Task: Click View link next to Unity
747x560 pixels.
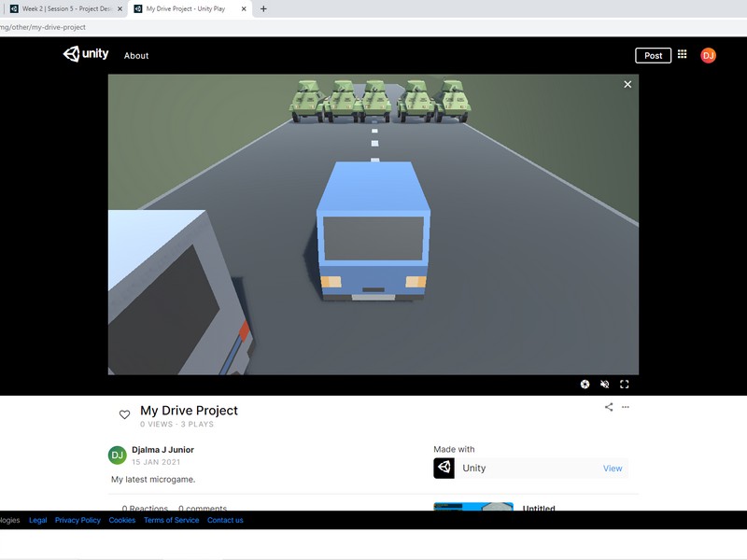Action: coord(613,469)
